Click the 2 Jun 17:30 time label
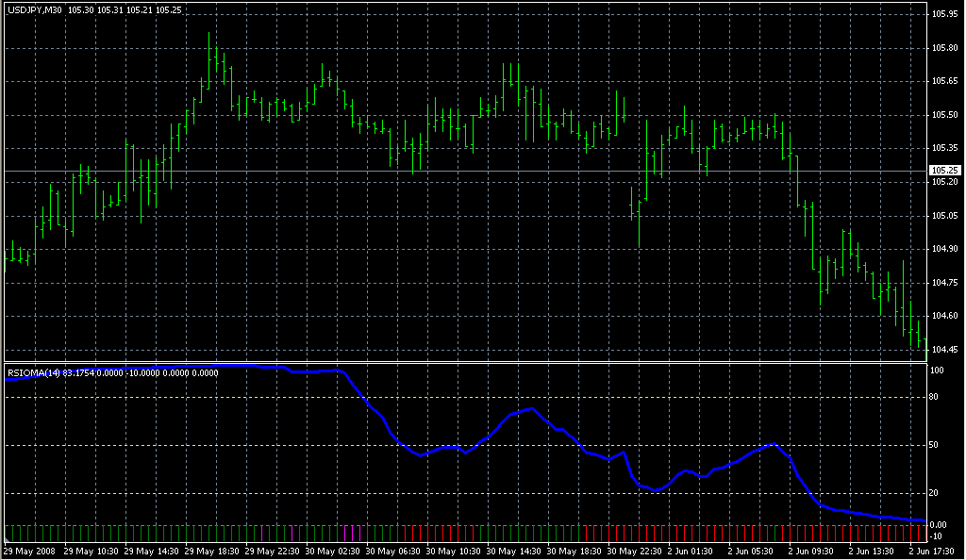 (x=933, y=551)
